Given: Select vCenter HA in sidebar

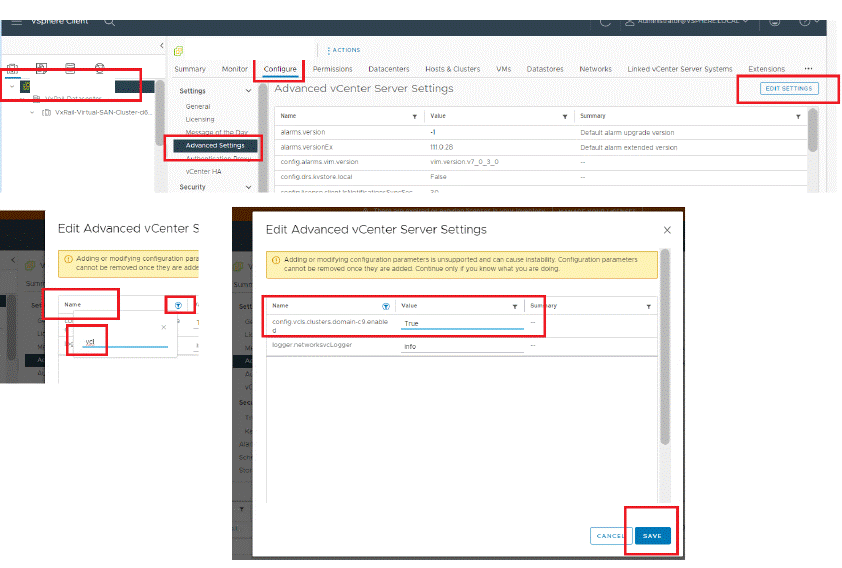Looking at the screenshot, I should 204,172.
